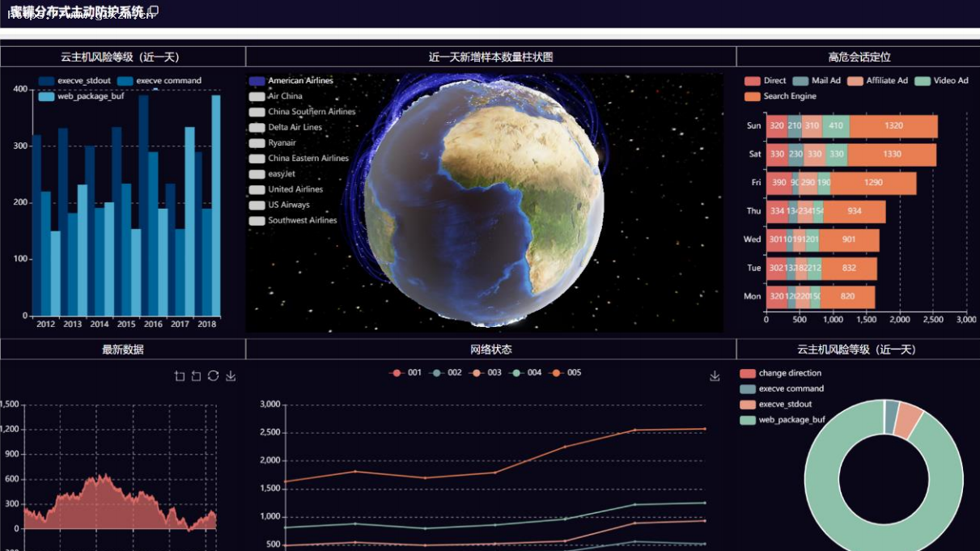Click the Mon label on the stacked bar axis
Image resolution: width=980 pixels, height=551 pixels.
coord(753,296)
